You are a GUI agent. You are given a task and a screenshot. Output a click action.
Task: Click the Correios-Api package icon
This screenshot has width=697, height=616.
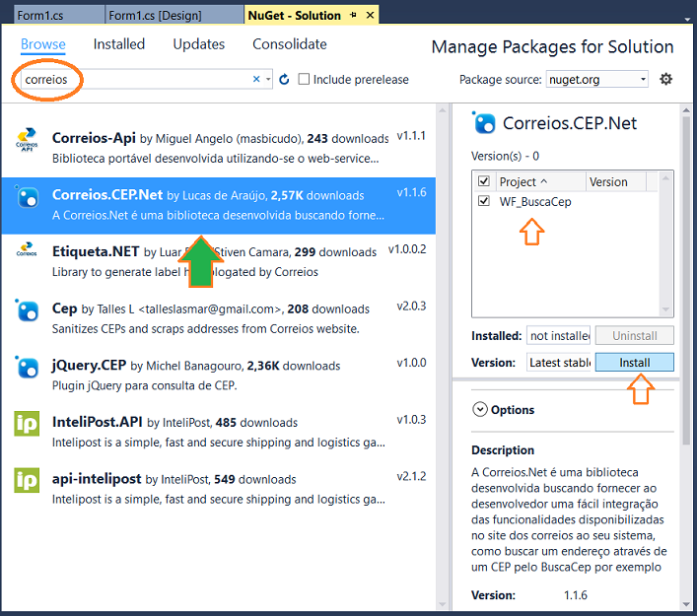[27, 140]
